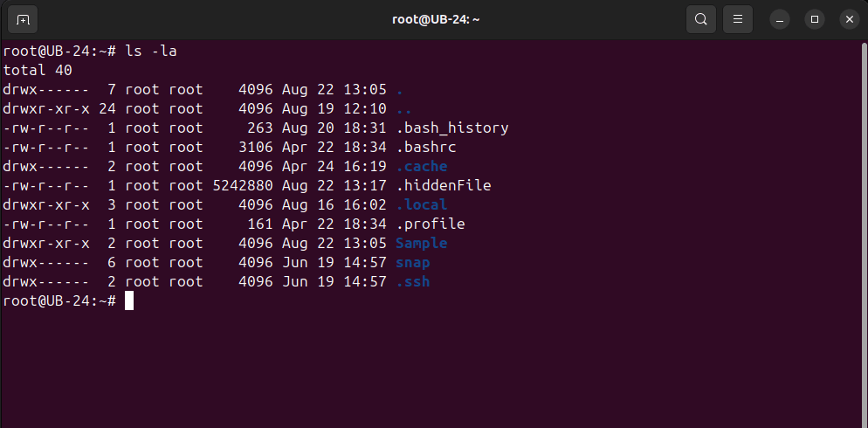The width and height of the screenshot is (868, 428).
Task: Click the .bash_history file name
Action: point(451,128)
